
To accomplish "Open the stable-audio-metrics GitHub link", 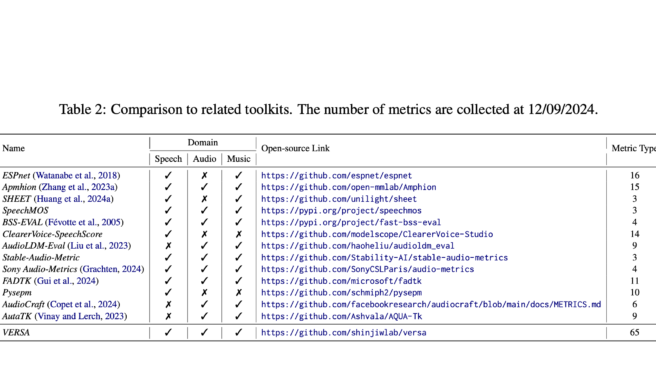I will [x=384, y=258].
